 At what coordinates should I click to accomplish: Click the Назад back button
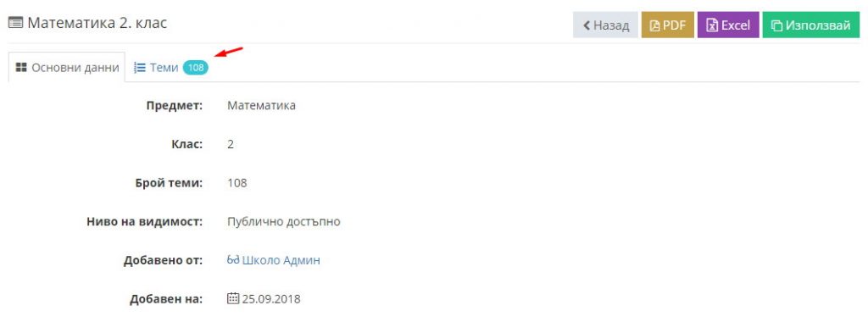(x=605, y=25)
